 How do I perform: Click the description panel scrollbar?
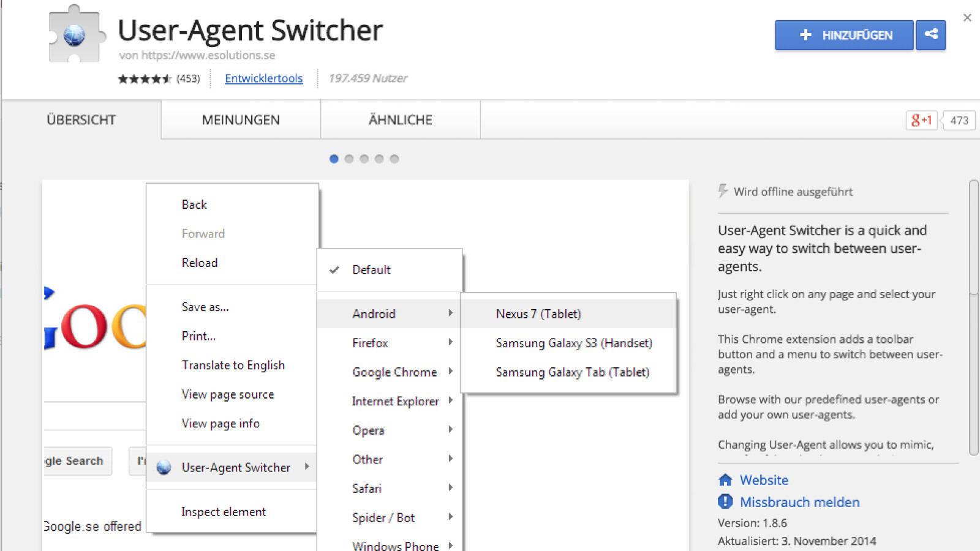(974, 317)
